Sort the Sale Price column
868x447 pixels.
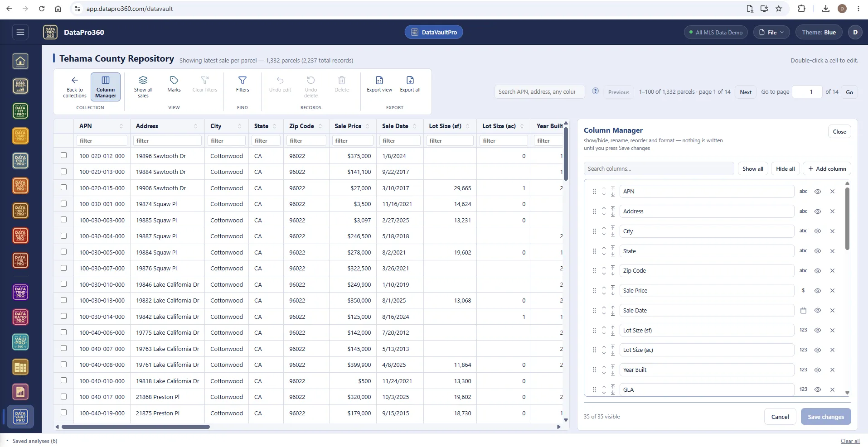(367, 126)
